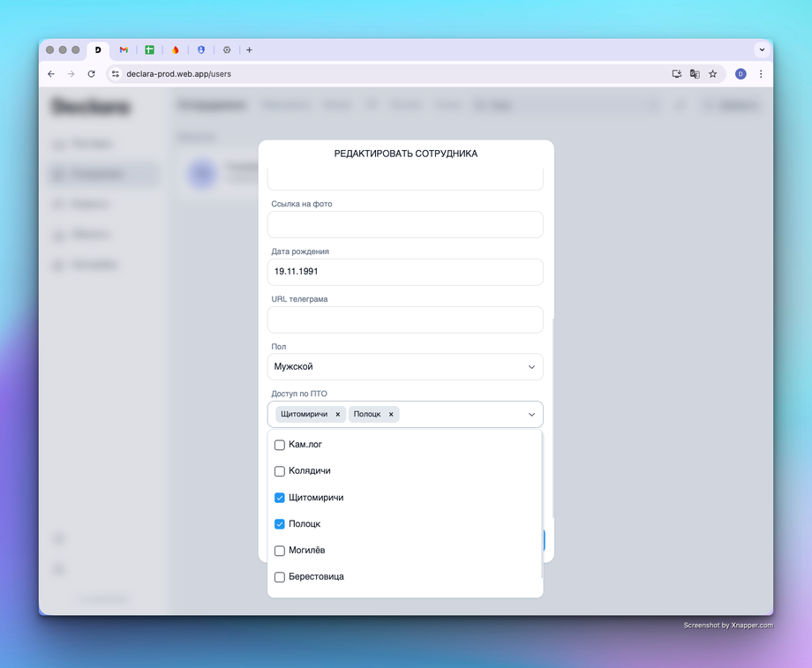Click the address bar URL declara-prod.web.app/users
812x668 pixels.
[x=178, y=74]
